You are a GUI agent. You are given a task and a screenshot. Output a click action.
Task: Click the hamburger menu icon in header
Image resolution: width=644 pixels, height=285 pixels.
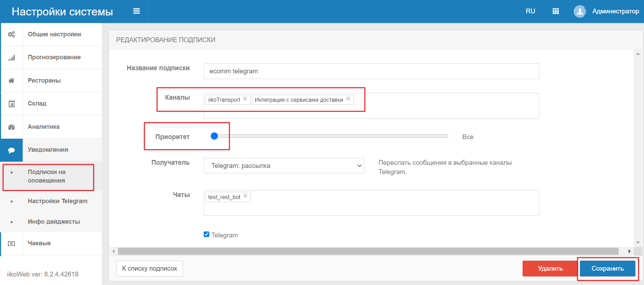tap(136, 11)
